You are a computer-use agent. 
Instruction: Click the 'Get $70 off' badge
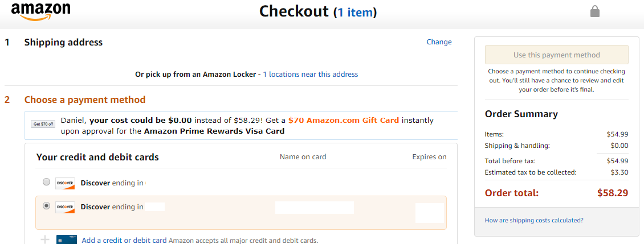(x=43, y=124)
